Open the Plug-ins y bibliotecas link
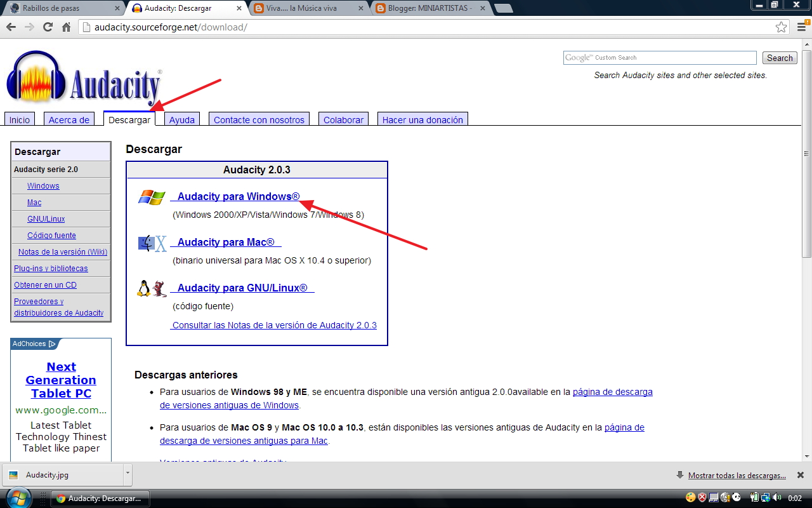 [x=51, y=269]
